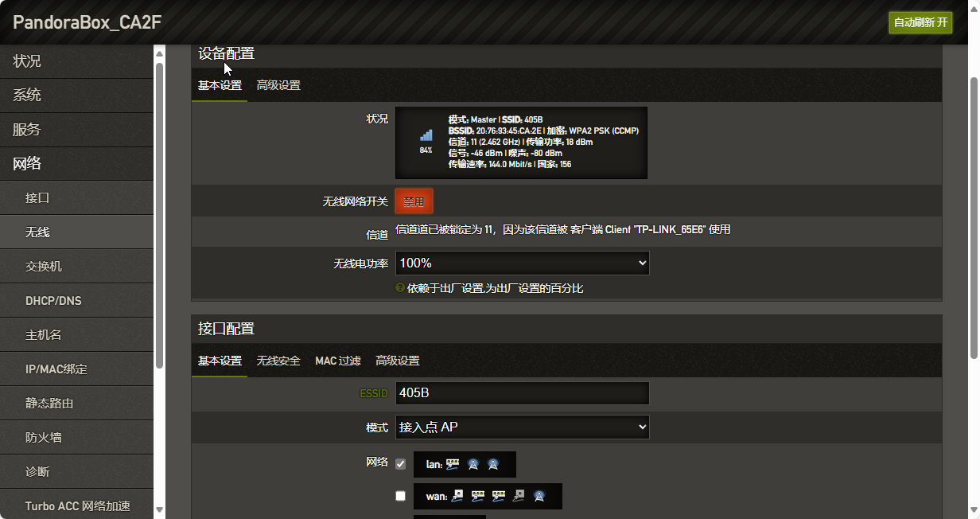The image size is (980, 519).
Task: Open the 模式 接入点 AP dropdown
Action: click(523, 427)
